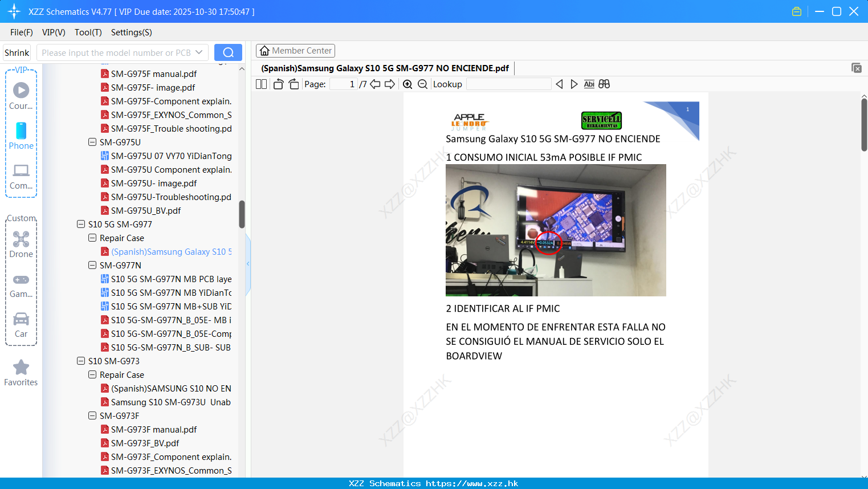This screenshot has width=868, height=489.
Task: Open (Spanish)SAMSUNG S10 NO EN repair case
Action: 166,389
